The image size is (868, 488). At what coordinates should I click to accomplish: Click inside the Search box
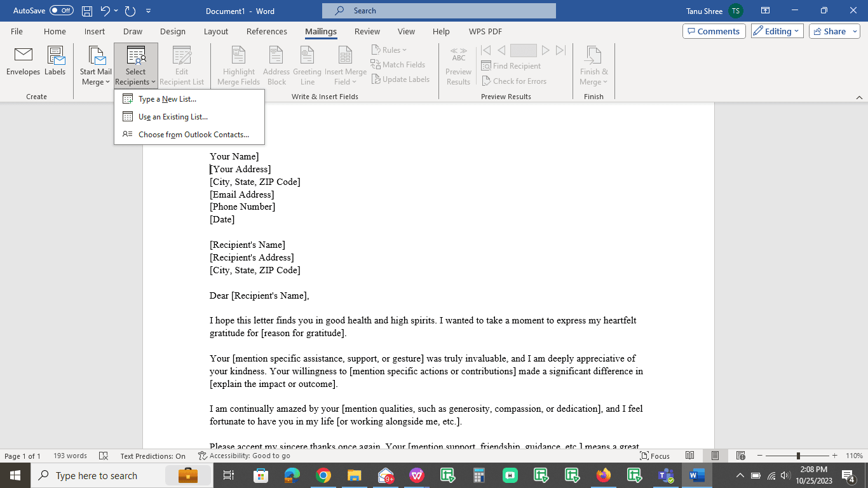click(x=438, y=10)
